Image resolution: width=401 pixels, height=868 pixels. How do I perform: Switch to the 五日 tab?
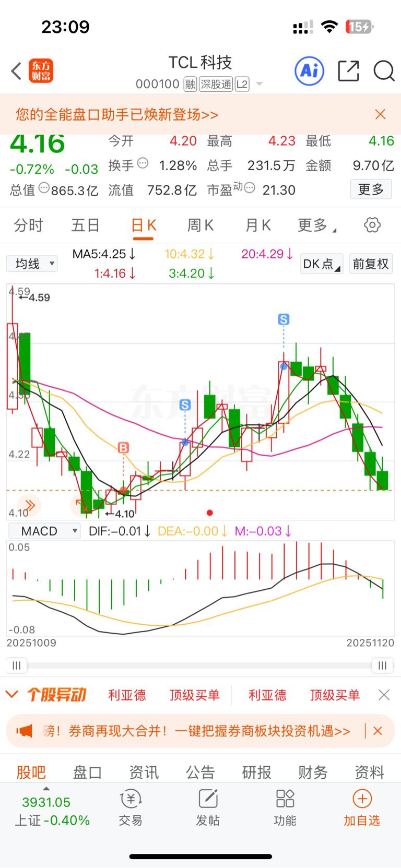tap(86, 225)
